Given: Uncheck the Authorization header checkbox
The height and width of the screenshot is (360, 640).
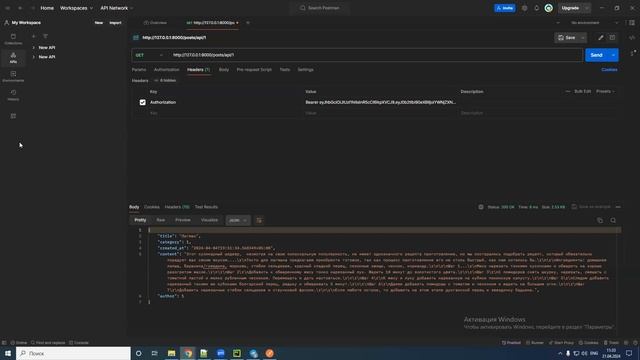Looking at the screenshot, I should tap(142, 102).
